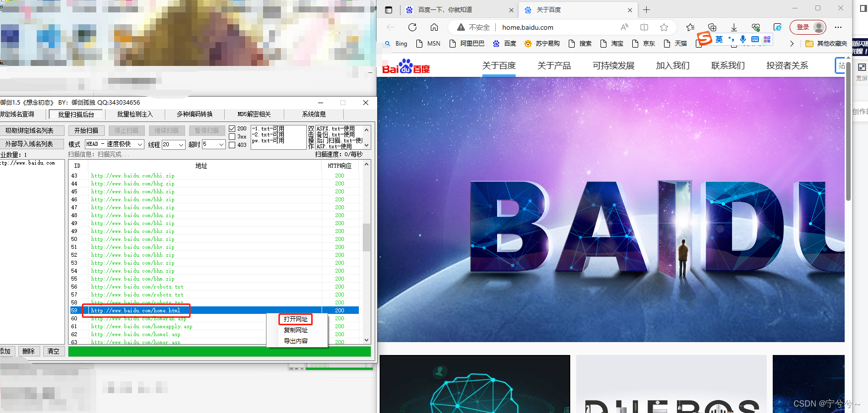Open 线程 thread count dropdown
The width and height of the screenshot is (868, 413).
pyautogui.click(x=174, y=144)
